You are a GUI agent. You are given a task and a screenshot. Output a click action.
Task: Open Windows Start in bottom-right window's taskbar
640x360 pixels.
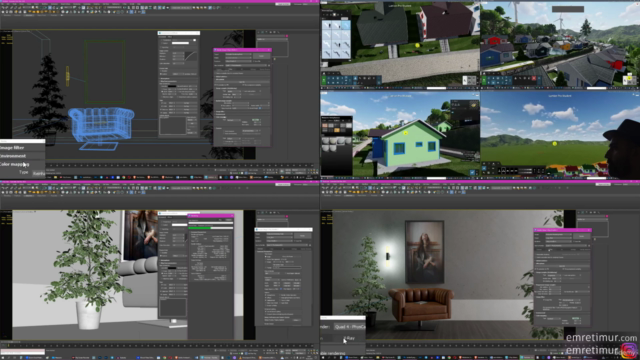[324, 358]
